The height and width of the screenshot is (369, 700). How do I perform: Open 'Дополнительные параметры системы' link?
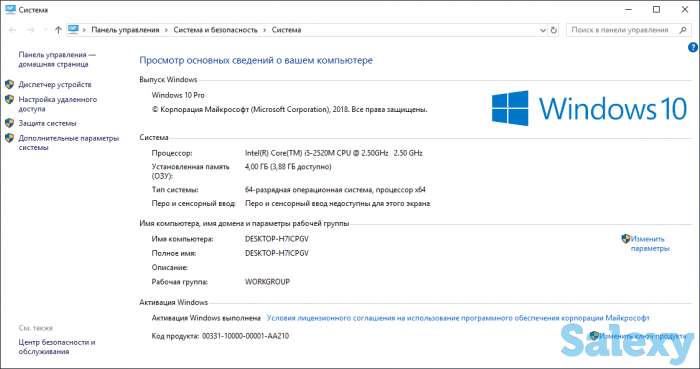coord(69,143)
